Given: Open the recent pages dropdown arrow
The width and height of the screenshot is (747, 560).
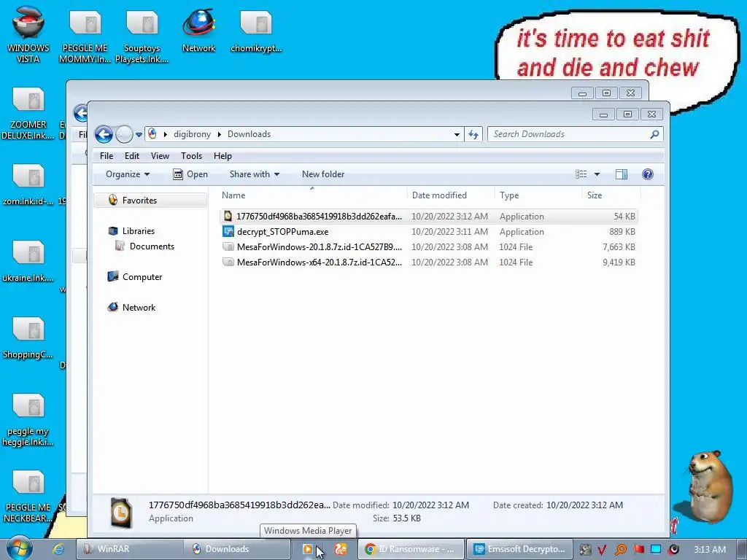Looking at the screenshot, I should [139, 135].
